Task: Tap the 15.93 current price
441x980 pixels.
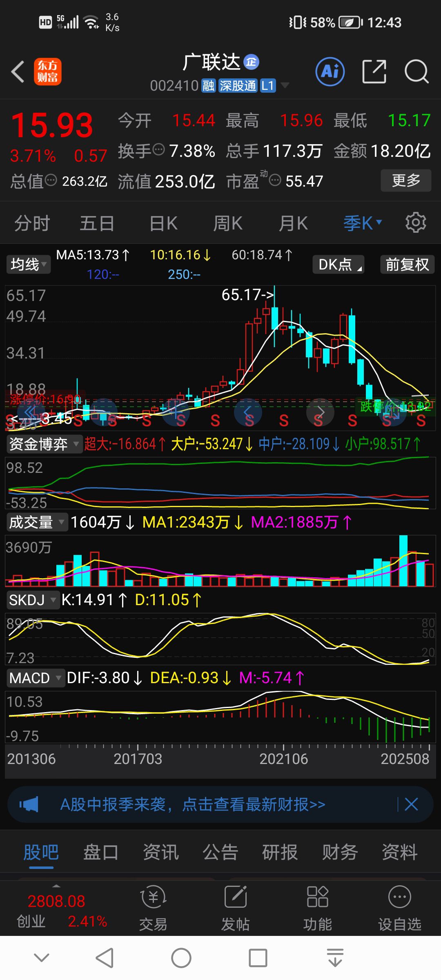Action: click(52, 125)
